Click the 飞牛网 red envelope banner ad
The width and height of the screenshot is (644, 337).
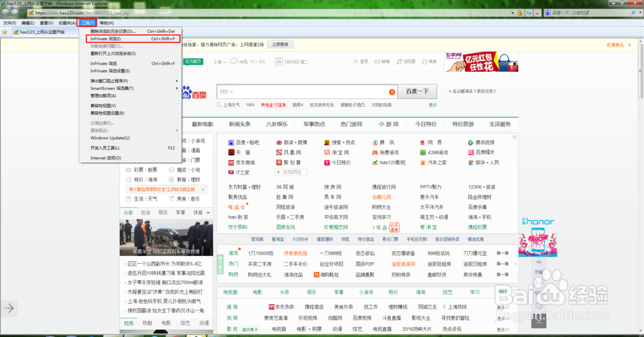[x=481, y=62]
